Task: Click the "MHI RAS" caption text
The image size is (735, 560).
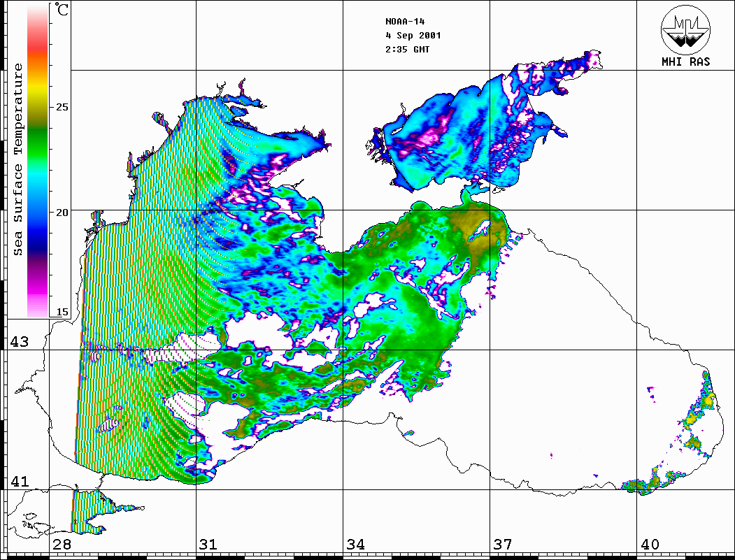Action: click(686, 62)
